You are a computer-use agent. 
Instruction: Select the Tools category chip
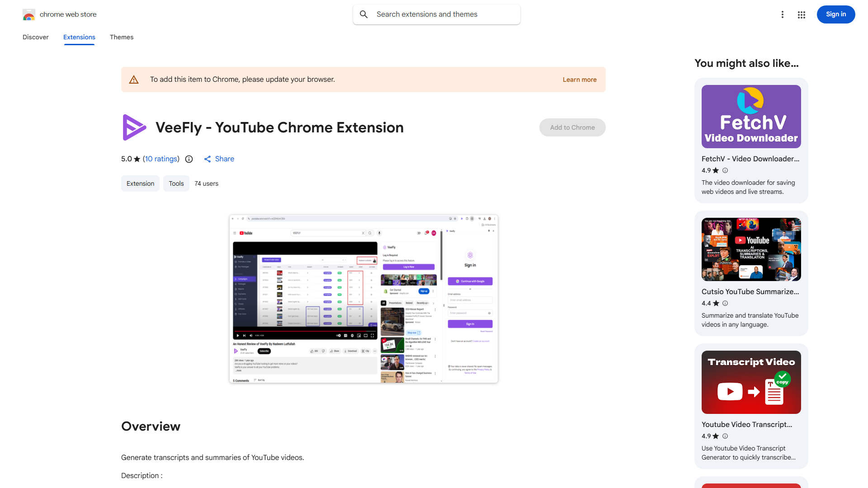pos(176,183)
